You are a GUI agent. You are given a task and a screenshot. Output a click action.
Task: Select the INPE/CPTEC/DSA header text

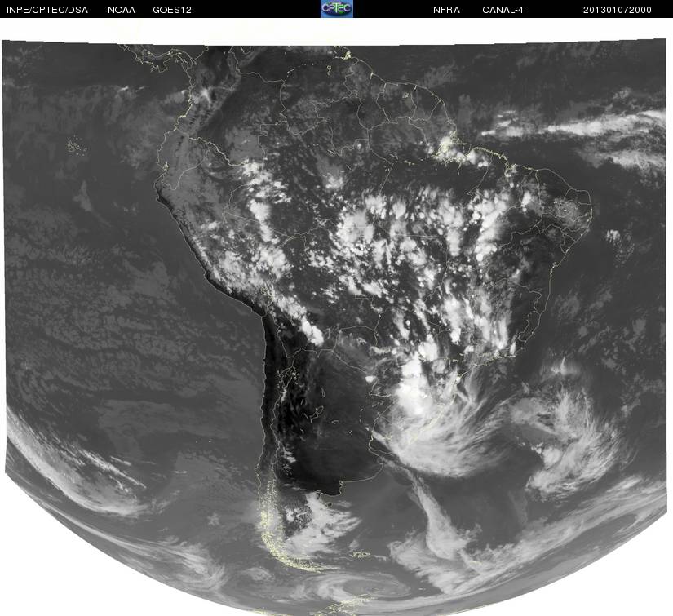click(47, 10)
